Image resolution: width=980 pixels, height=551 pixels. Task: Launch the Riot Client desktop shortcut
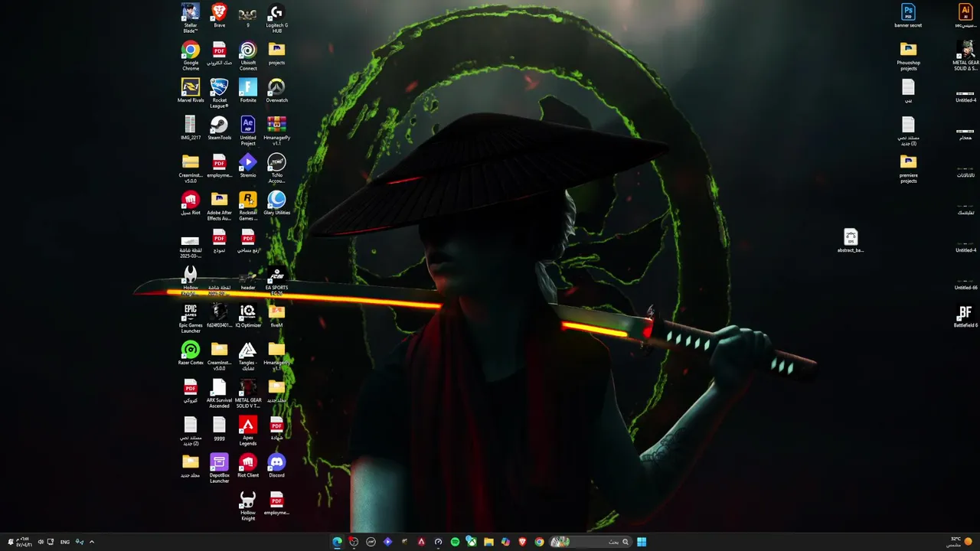pyautogui.click(x=248, y=465)
